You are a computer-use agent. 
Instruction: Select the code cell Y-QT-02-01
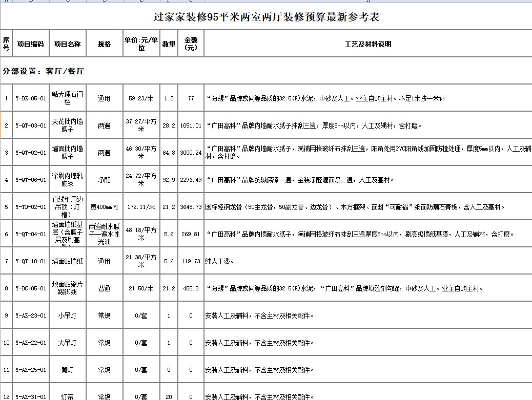click(31, 153)
